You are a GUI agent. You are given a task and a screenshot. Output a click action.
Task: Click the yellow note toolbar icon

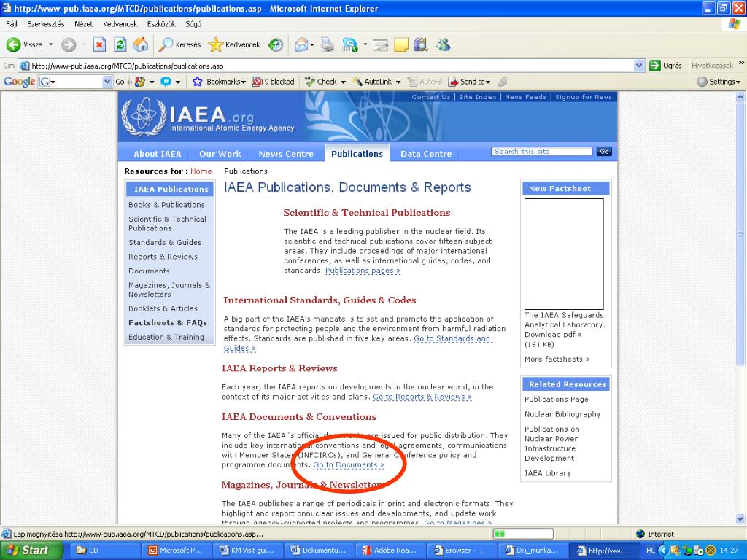tap(401, 44)
